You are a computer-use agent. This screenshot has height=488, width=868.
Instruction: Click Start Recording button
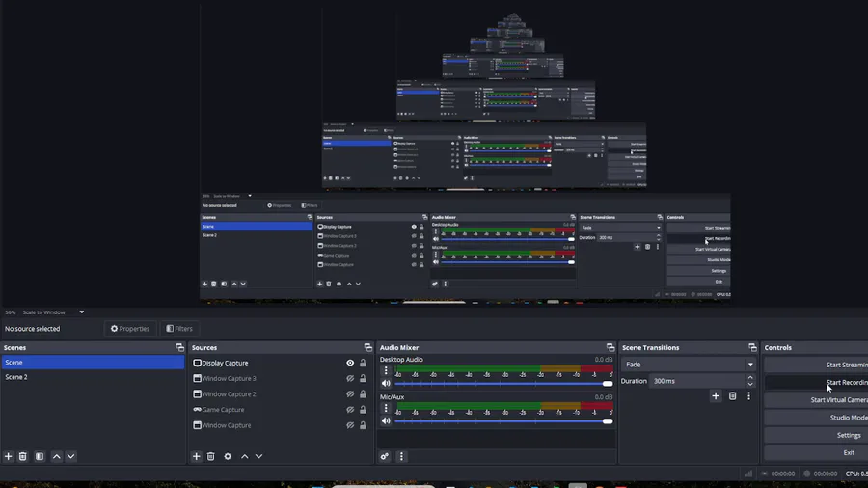[x=816, y=382]
